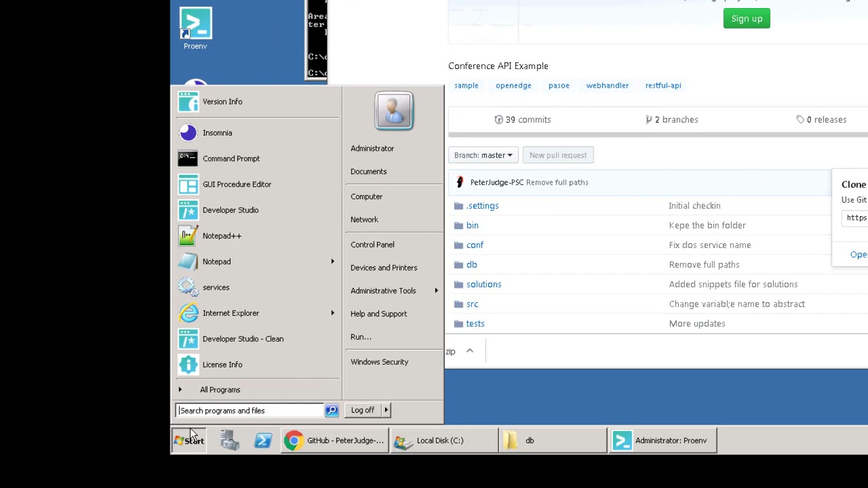Click 'Remove full paths' commit message in header
The width and height of the screenshot is (868, 488).
click(x=557, y=182)
